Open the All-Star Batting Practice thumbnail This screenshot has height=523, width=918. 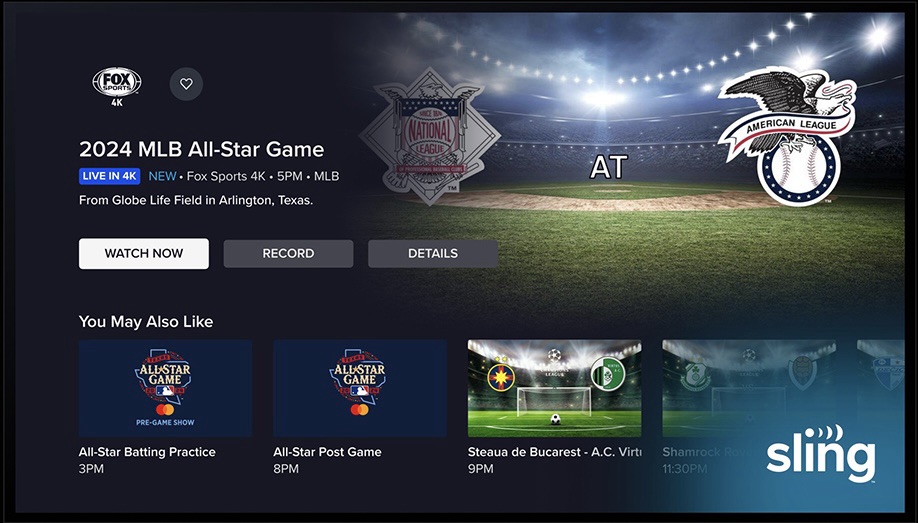point(165,388)
